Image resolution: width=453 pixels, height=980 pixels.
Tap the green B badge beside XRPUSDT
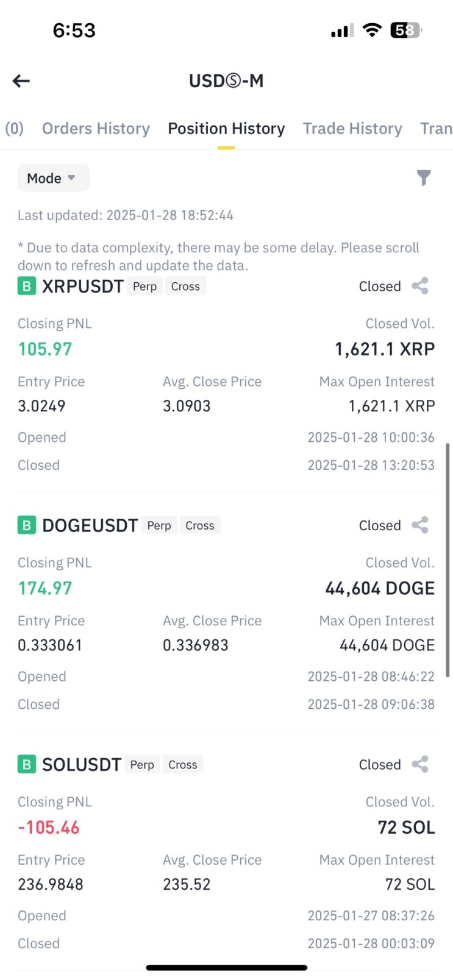pos(26,286)
